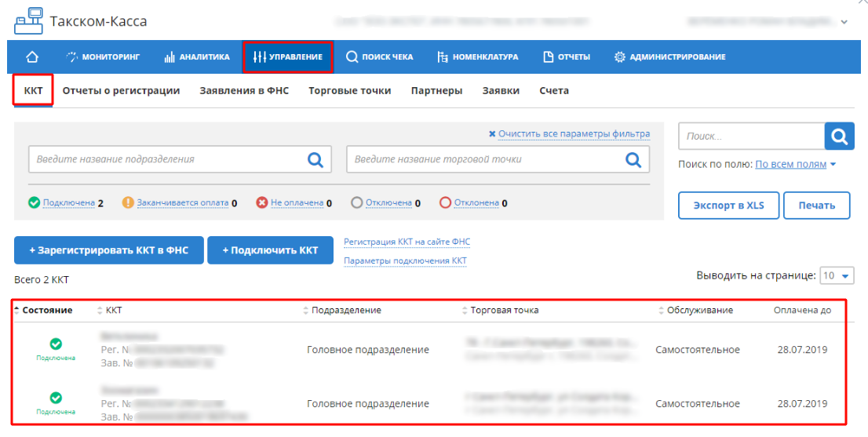Sort table by Подразделение column
The height and width of the screenshot is (437, 868).
342,311
